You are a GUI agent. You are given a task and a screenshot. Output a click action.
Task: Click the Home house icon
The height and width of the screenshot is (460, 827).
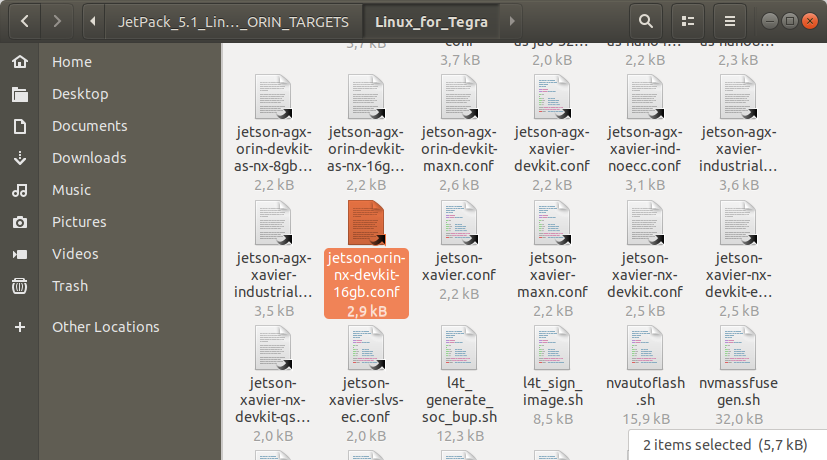click(20, 62)
